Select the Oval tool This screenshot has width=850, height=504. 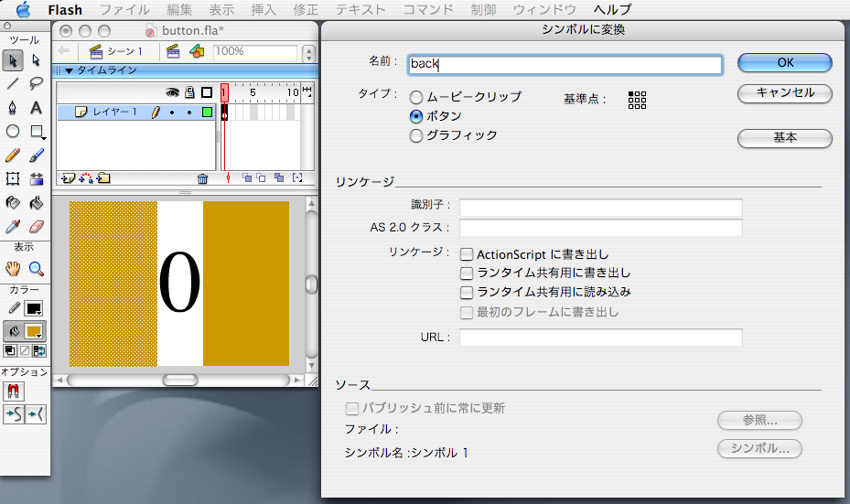click(x=13, y=132)
